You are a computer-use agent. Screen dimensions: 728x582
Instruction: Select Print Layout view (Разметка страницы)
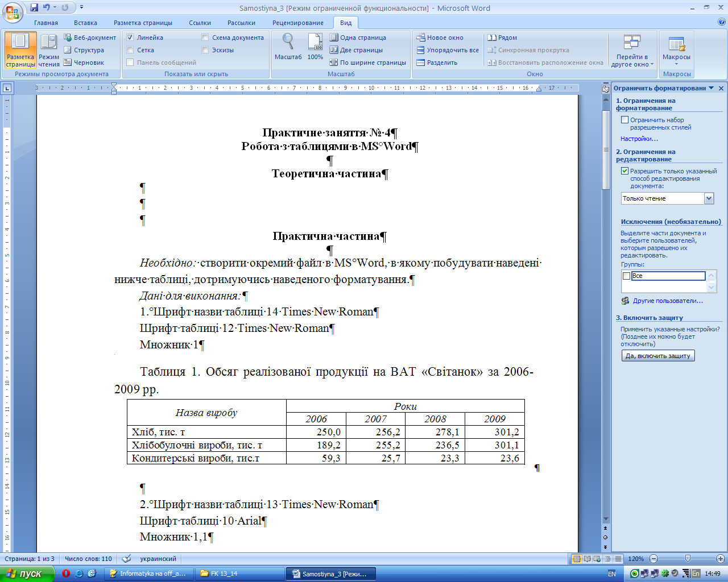click(x=20, y=50)
